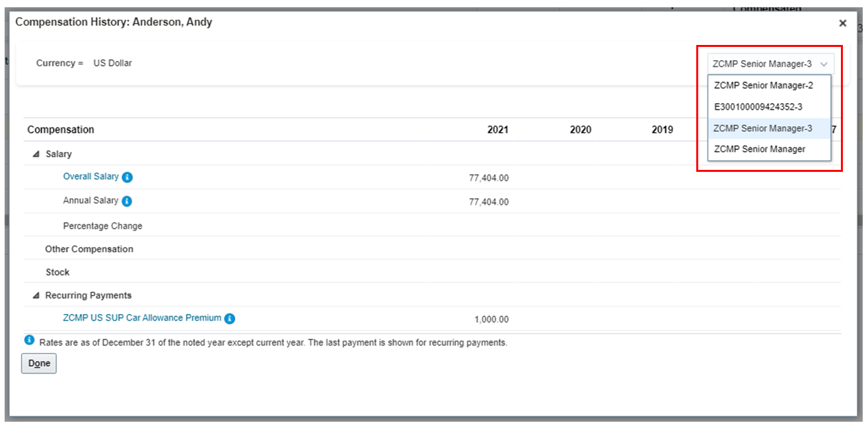868x427 pixels.
Task: Collapse the Salary section
Action: 36,154
